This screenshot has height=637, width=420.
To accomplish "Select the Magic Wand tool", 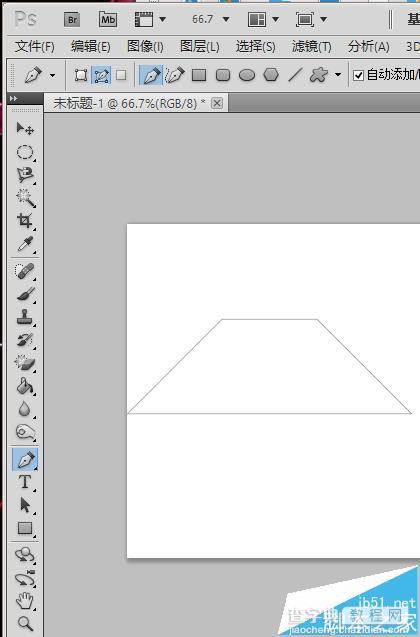I will click(25, 198).
